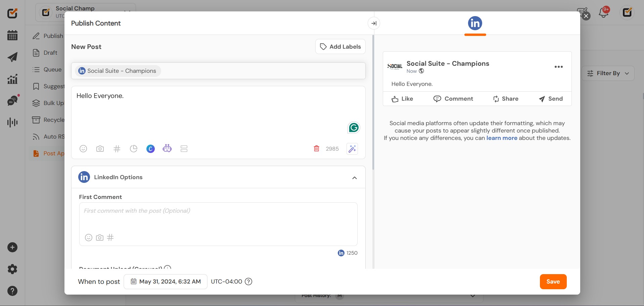The width and height of the screenshot is (644, 306).
Task: Click the Save button
Action: tap(553, 282)
